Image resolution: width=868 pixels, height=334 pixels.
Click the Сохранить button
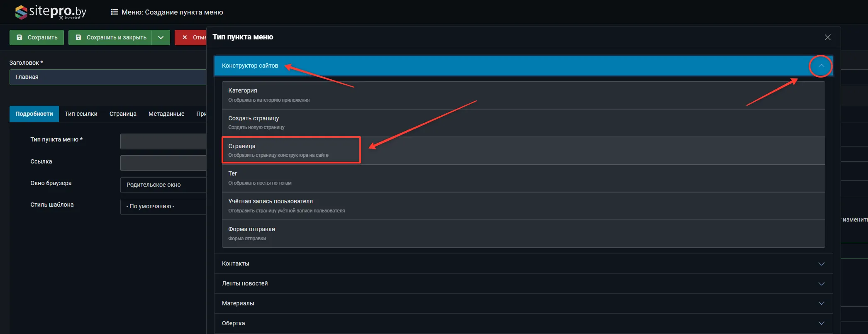[37, 37]
